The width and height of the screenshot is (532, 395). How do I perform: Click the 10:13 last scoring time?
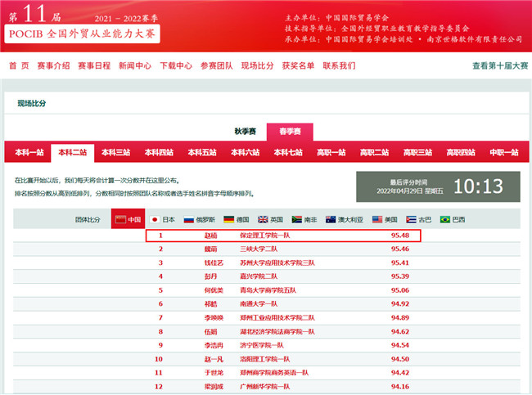coord(479,186)
